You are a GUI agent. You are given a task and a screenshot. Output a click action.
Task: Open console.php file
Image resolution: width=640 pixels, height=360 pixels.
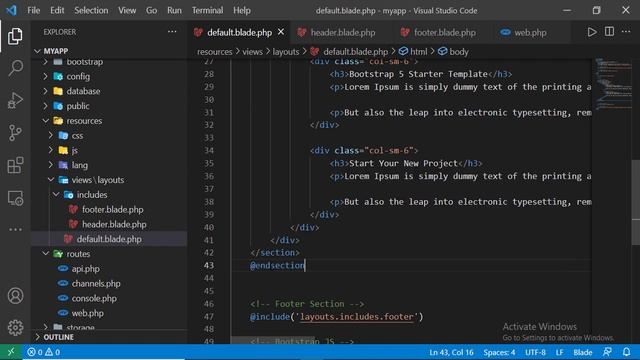pyautogui.click(x=94, y=298)
